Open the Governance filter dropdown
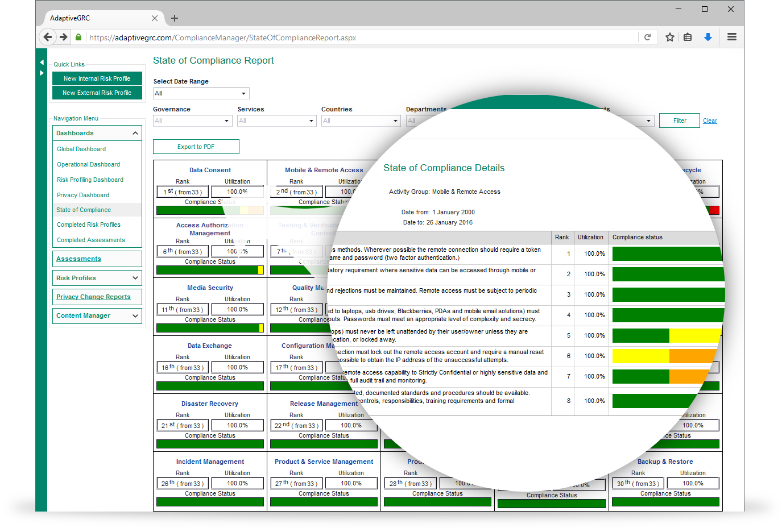Image resolution: width=782 pixels, height=532 pixels. pos(193,120)
